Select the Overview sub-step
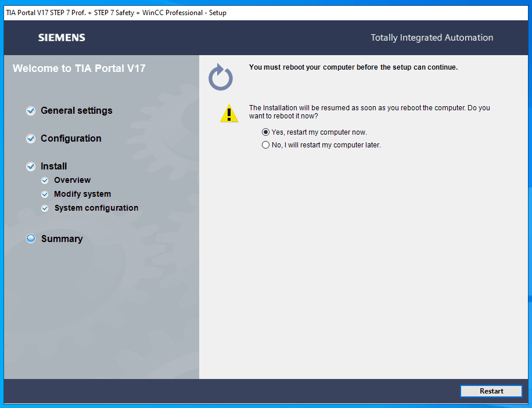This screenshot has width=532, height=408. (72, 180)
